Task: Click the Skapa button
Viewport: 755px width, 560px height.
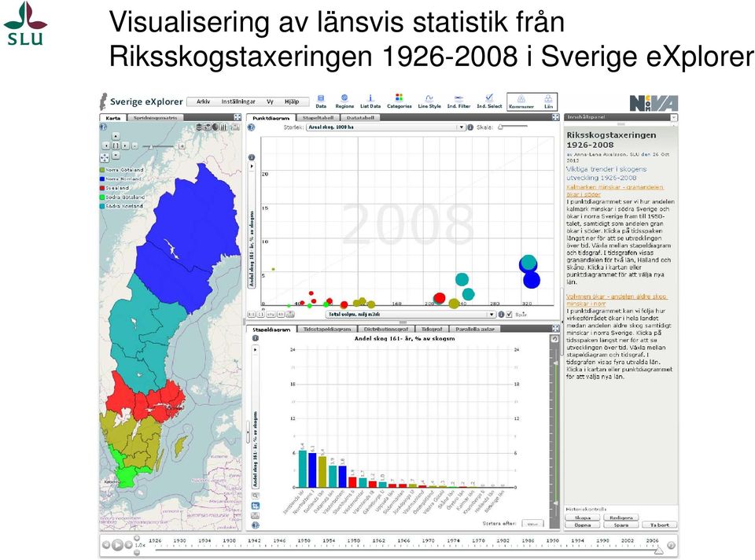Action: click(x=583, y=518)
